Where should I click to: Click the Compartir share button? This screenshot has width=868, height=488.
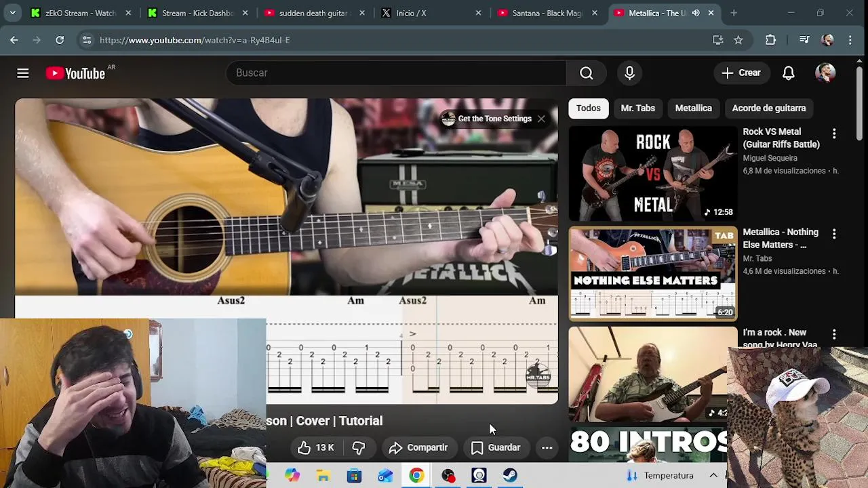tap(418, 448)
